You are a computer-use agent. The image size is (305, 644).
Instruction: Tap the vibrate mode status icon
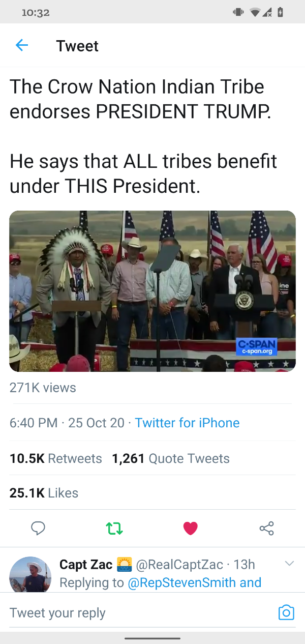238,13
